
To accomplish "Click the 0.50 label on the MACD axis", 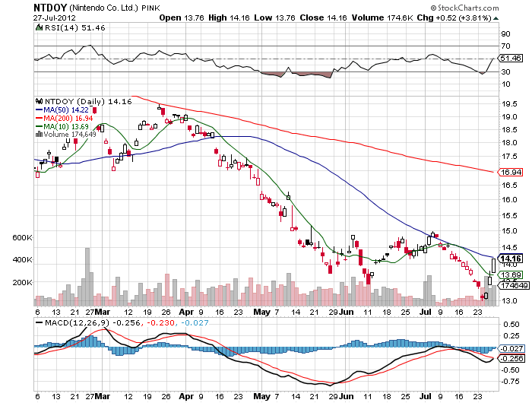I will (511, 324).
